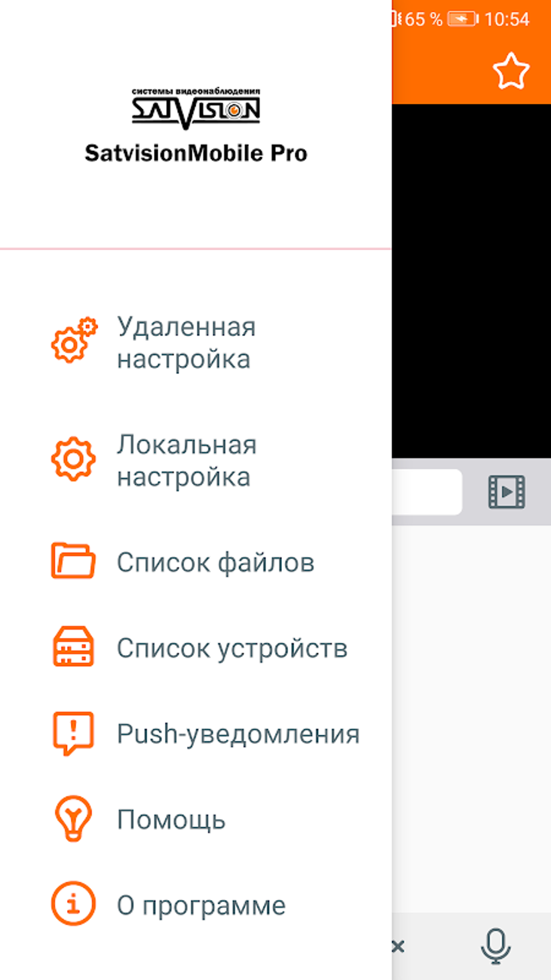Click the light bulb help icon

coord(73,818)
